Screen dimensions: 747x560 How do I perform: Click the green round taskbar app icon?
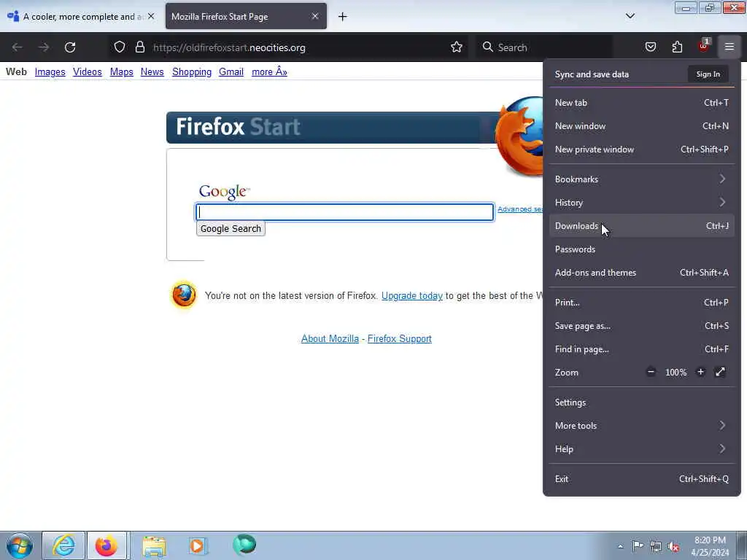[244, 545]
